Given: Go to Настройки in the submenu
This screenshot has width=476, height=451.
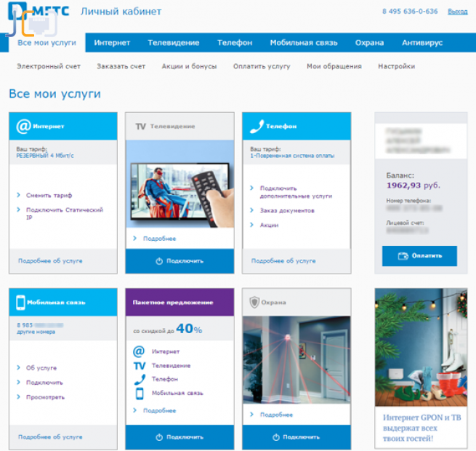Looking at the screenshot, I should click(396, 66).
